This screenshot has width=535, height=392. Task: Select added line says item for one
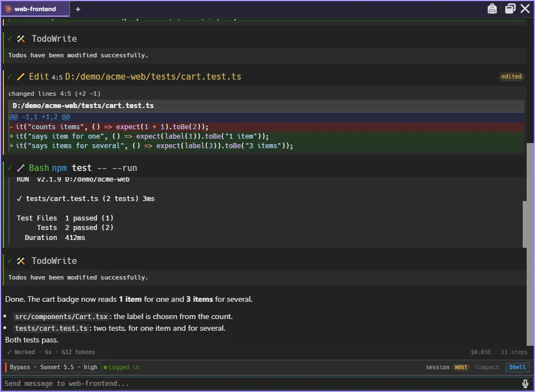[x=267, y=136]
